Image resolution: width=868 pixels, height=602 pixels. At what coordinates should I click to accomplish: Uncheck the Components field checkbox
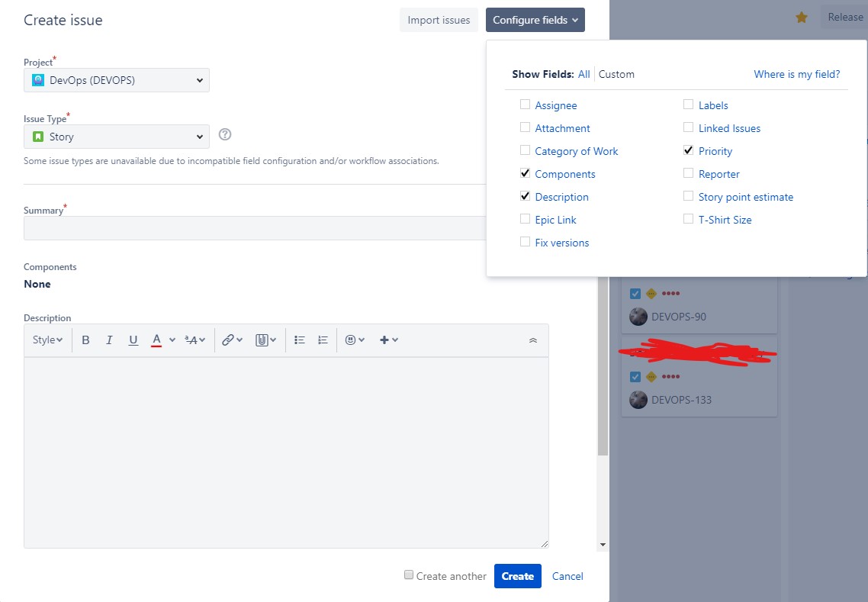(525, 173)
